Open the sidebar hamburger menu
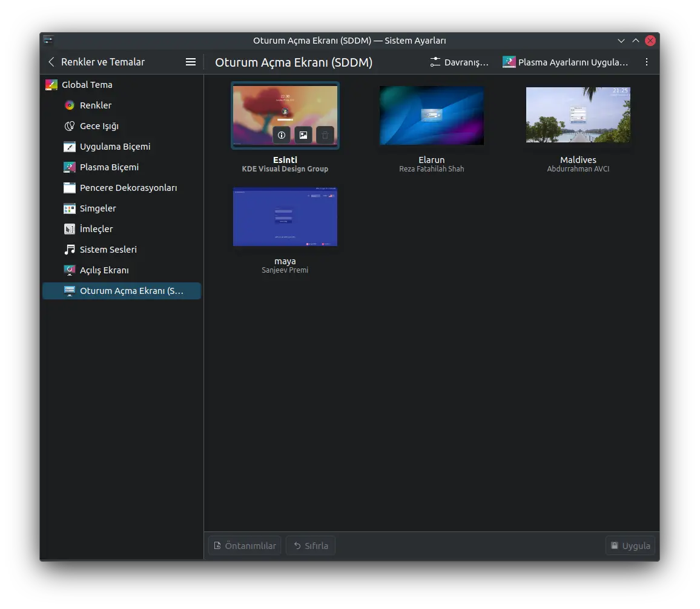This screenshot has width=700, height=609. tap(191, 62)
